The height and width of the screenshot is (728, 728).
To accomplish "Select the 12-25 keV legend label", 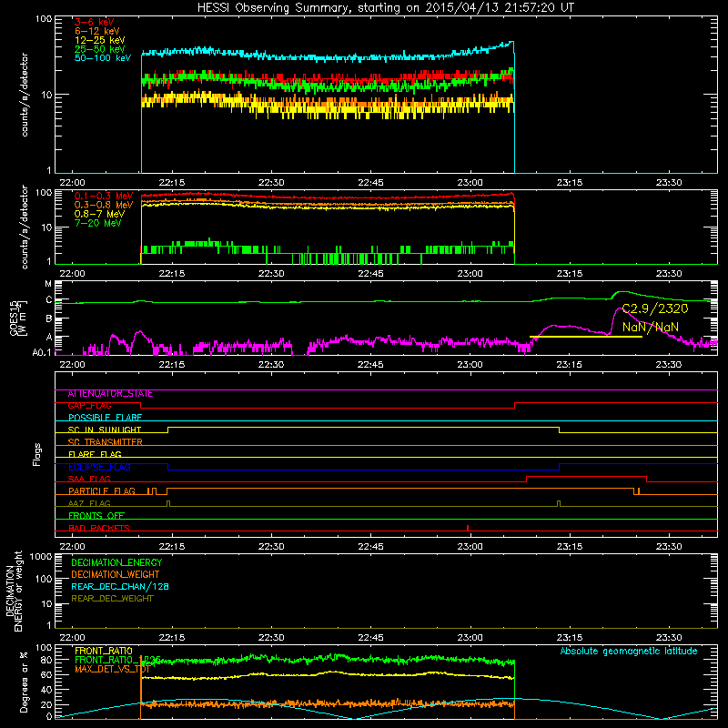I will 100,40.
